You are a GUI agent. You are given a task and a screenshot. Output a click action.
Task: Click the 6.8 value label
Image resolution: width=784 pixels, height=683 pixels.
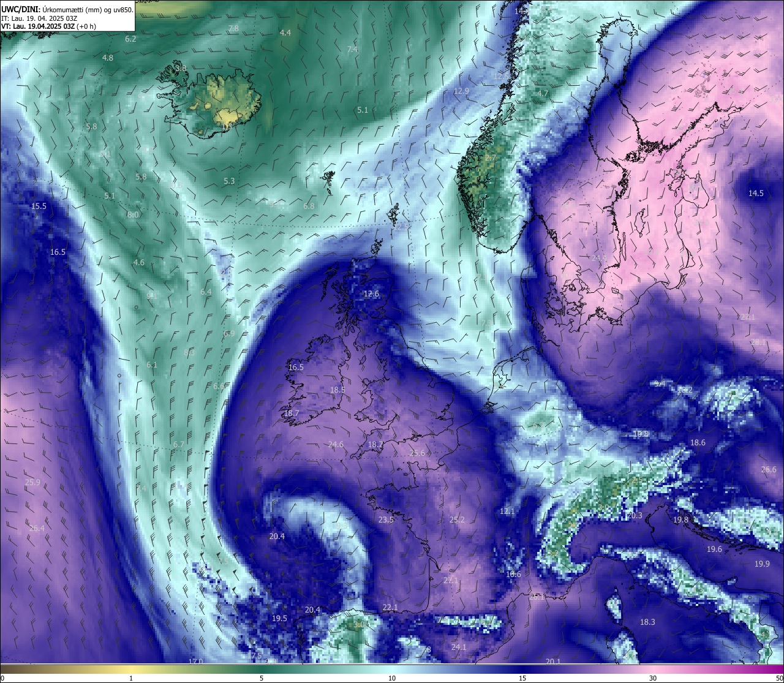tap(309, 206)
